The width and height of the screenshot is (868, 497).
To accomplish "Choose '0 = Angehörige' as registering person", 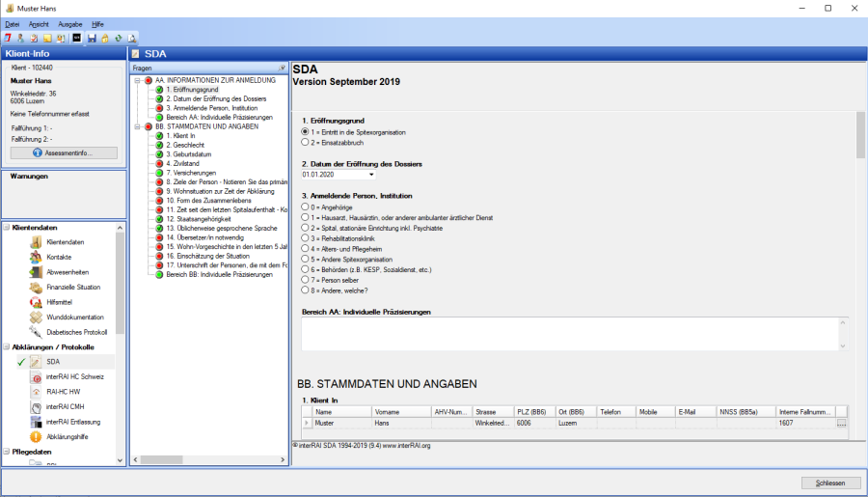I will coord(306,207).
